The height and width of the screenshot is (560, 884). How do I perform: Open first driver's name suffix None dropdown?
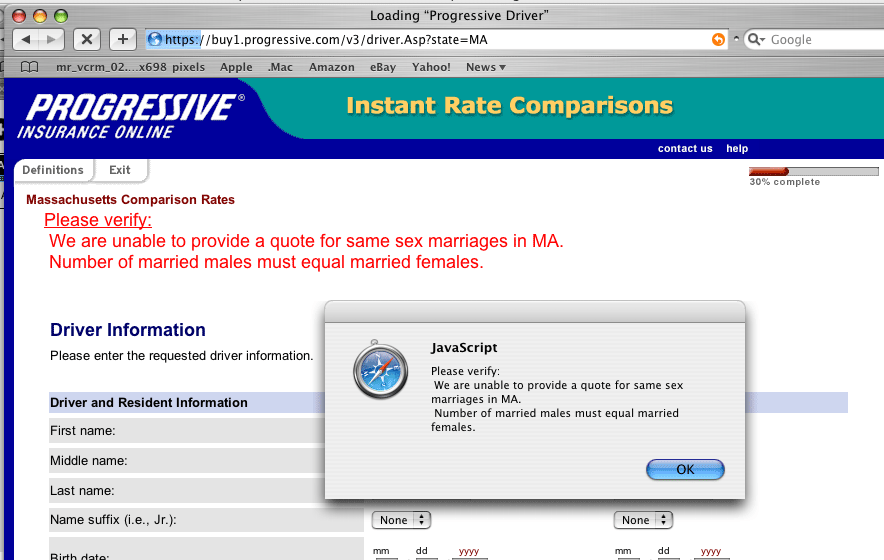coord(401,520)
